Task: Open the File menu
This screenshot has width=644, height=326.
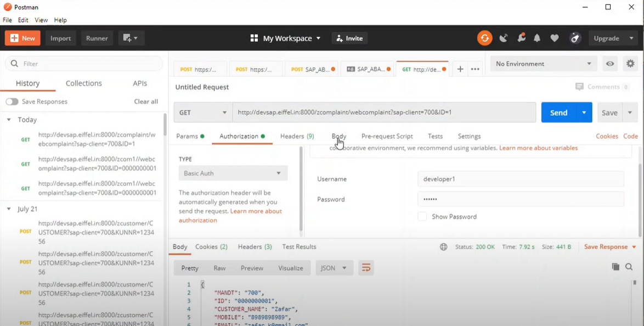Action: point(7,20)
